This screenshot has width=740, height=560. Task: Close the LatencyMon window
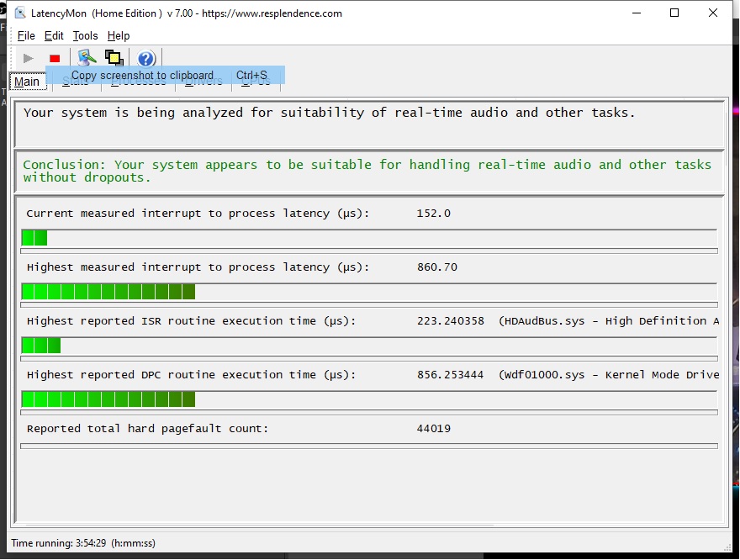click(x=712, y=13)
